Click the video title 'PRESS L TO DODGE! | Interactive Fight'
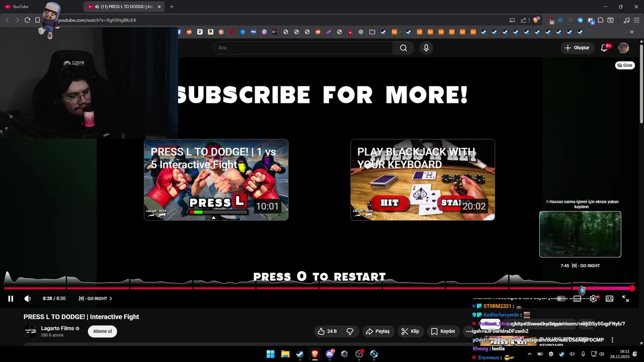 pos(82,317)
